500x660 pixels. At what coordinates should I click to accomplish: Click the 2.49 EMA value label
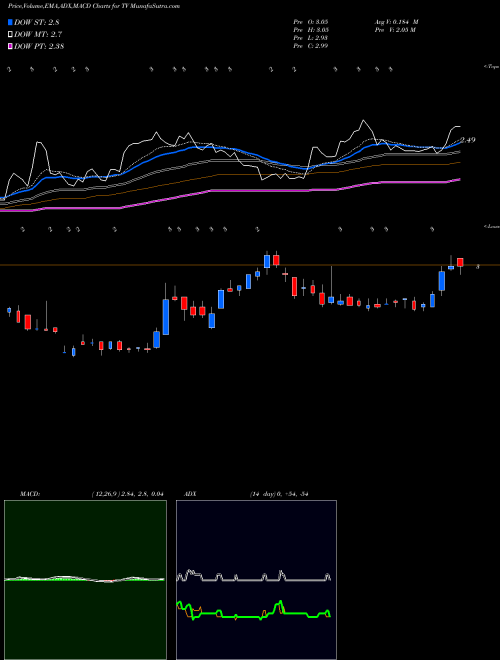[x=468, y=140]
